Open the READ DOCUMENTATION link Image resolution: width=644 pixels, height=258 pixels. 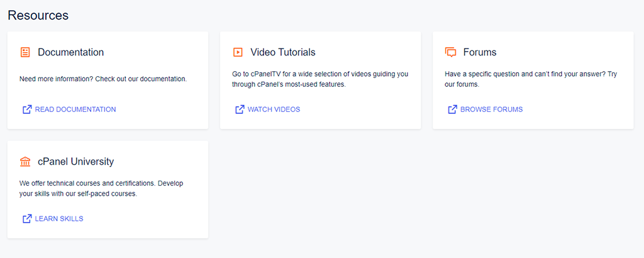pyautogui.click(x=75, y=109)
